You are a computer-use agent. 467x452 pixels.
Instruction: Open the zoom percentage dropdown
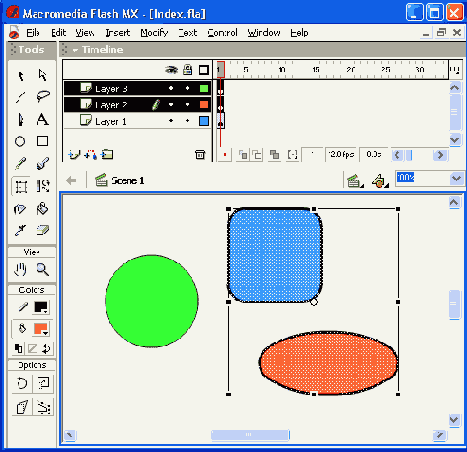tap(456, 178)
